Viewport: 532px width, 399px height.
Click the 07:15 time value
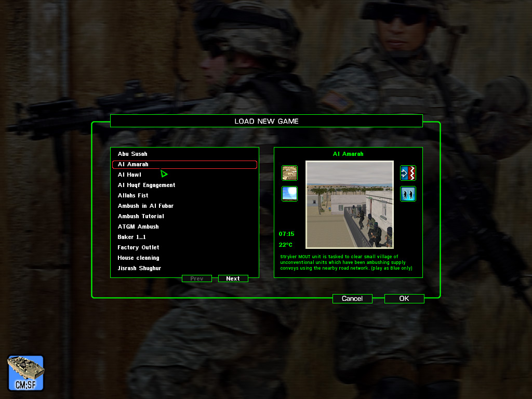pos(286,234)
